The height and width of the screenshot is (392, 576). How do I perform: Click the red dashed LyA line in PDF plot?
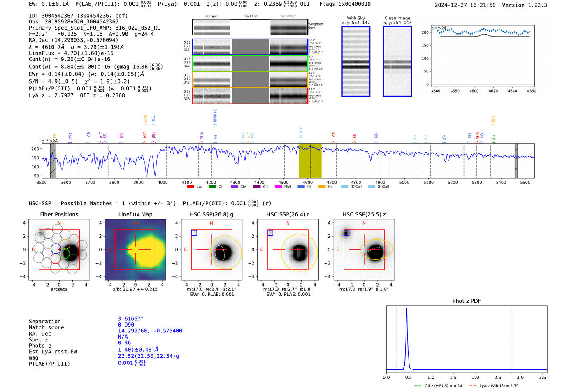point(511,339)
